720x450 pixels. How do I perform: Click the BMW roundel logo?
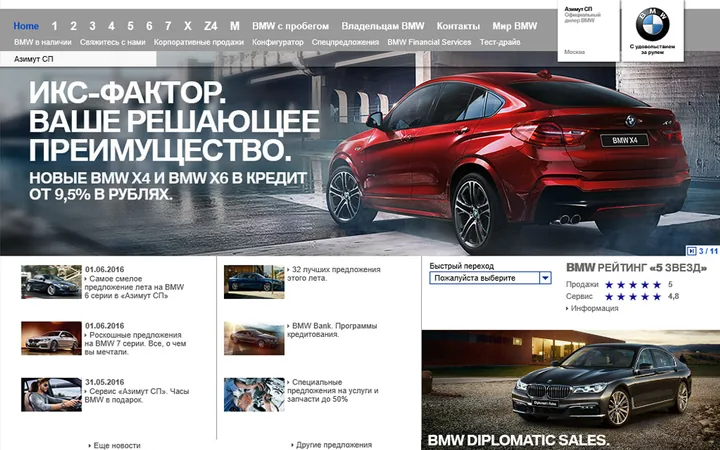point(652,24)
